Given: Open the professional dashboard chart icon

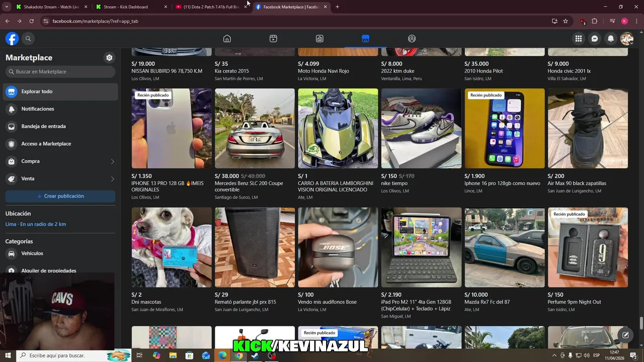Looking at the screenshot, I should coord(319,39).
